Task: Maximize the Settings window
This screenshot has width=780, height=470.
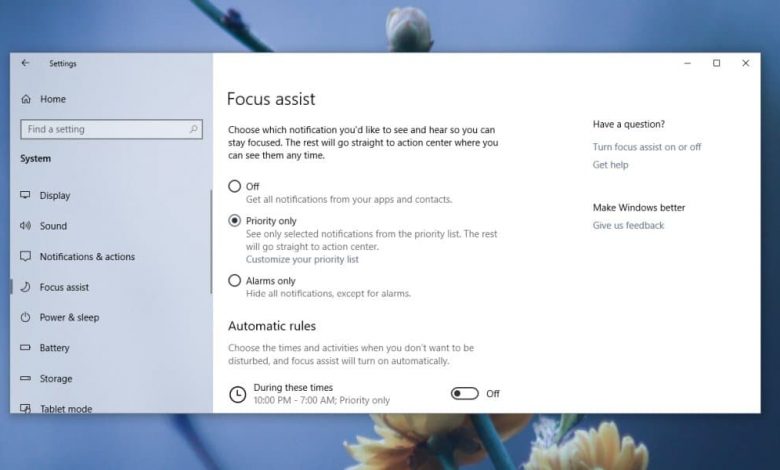Action: click(x=716, y=63)
